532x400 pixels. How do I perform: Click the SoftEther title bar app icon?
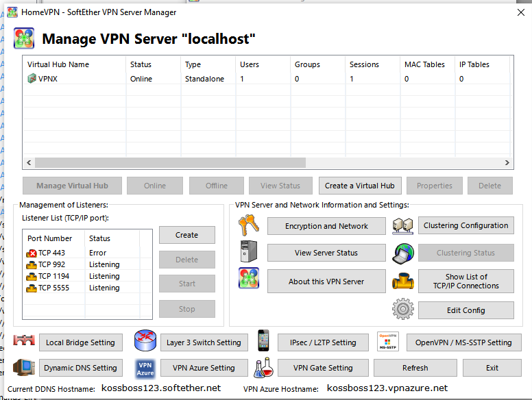pyautogui.click(x=12, y=12)
